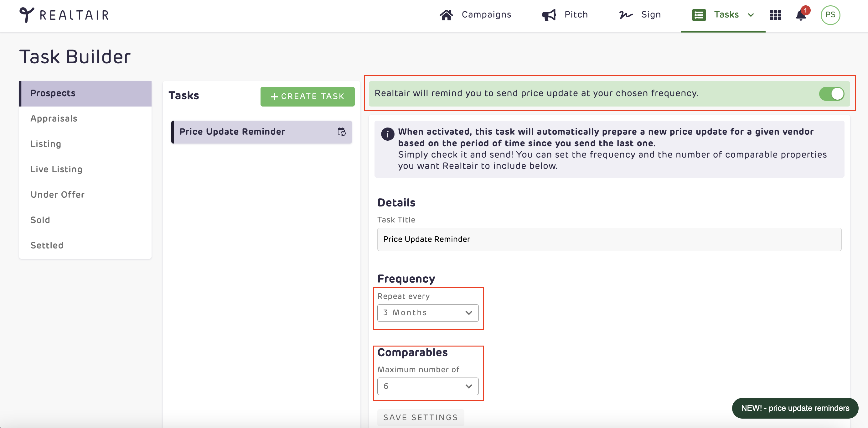
Task: Click the Task Title input field
Action: coord(609,239)
